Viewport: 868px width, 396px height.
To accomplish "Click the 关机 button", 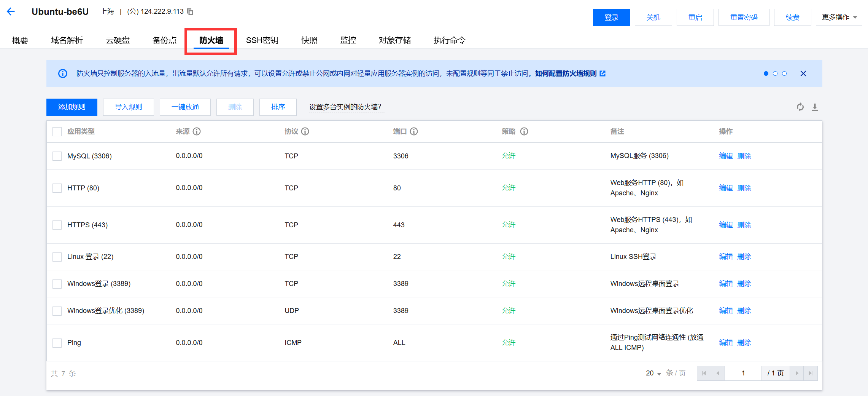I will 653,17.
